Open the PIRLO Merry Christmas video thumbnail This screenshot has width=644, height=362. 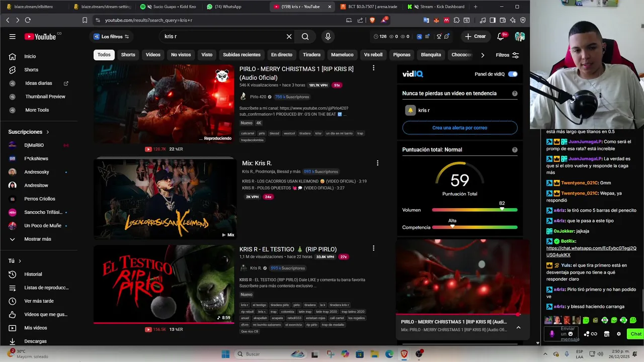click(x=164, y=104)
